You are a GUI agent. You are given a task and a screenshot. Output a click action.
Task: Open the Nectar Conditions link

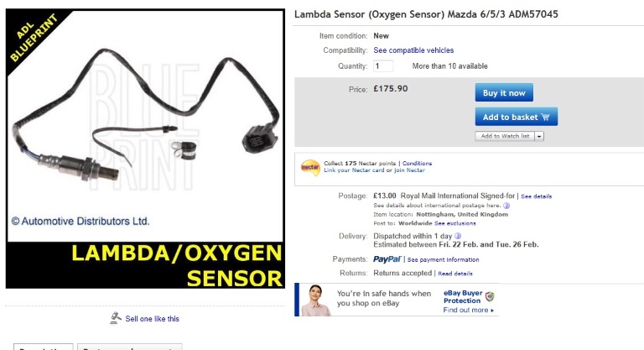pyautogui.click(x=417, y=164)
